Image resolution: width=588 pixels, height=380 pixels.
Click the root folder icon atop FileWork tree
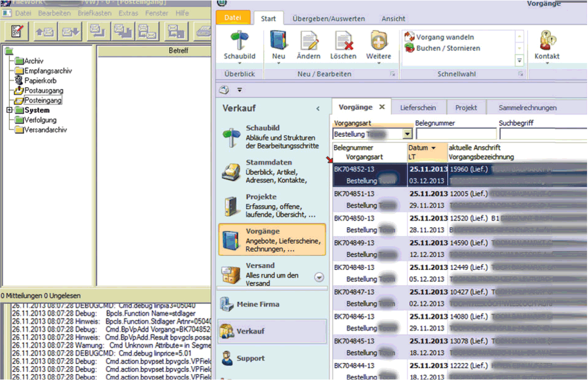pyautogui.click(x=8, y=50)
